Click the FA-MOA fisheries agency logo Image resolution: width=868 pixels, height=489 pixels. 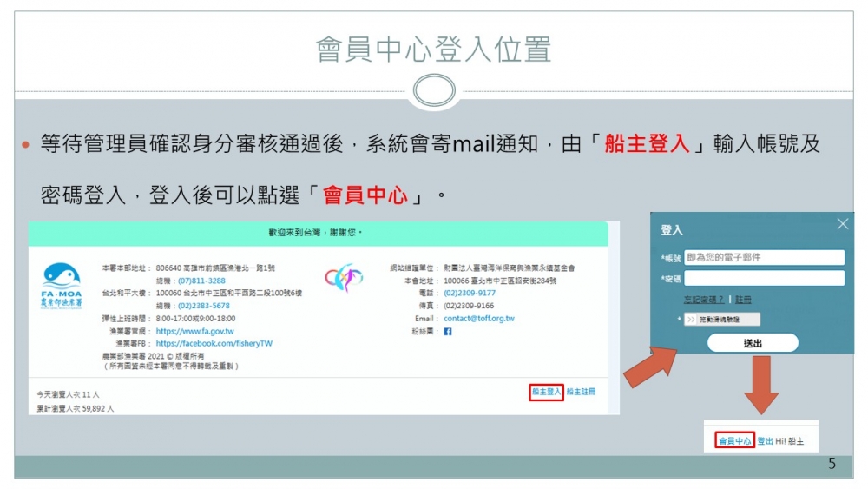click(62, 285)
